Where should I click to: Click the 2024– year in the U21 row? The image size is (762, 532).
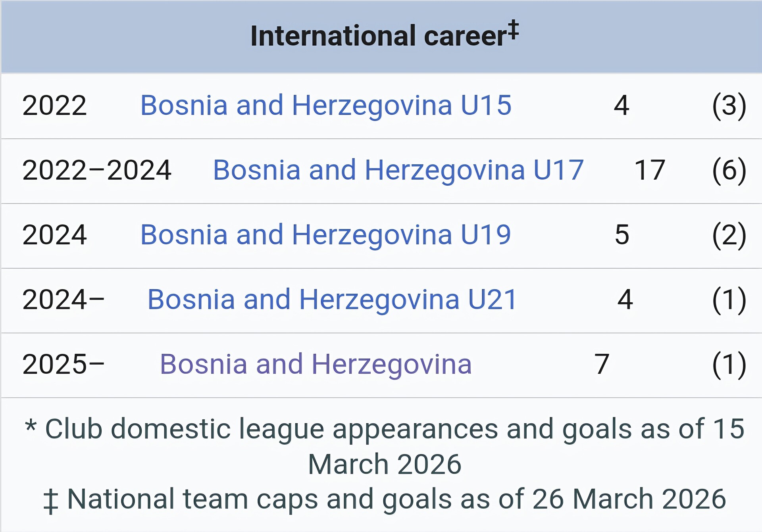(x=63, y=300)
